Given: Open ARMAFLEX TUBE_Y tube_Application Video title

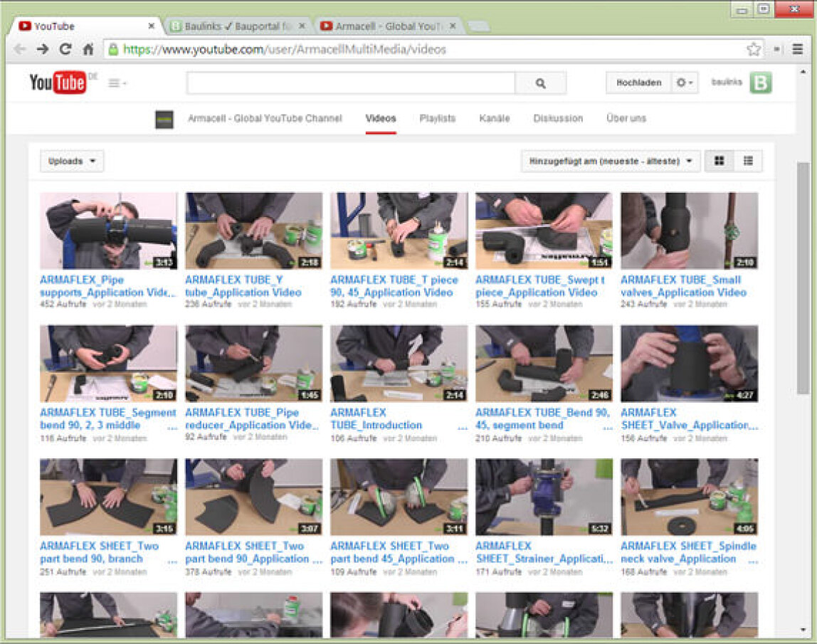Looking at the screenshot, I should coord(243,286).
